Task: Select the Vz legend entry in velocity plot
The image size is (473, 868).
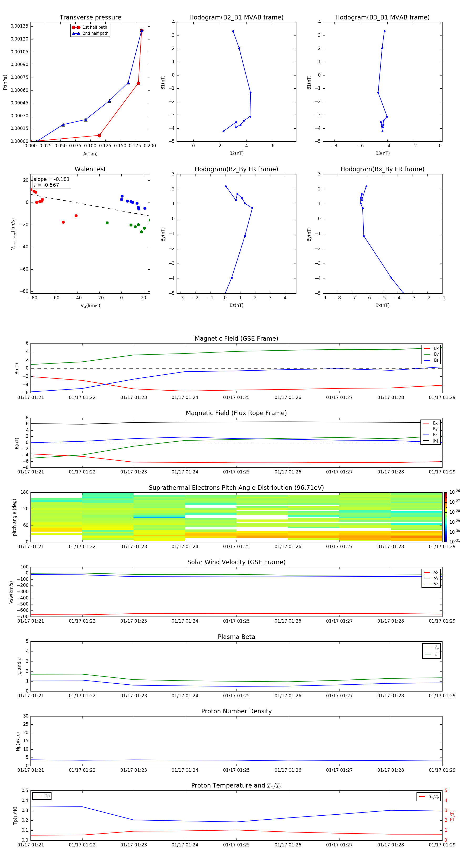Action: (431, 584)
